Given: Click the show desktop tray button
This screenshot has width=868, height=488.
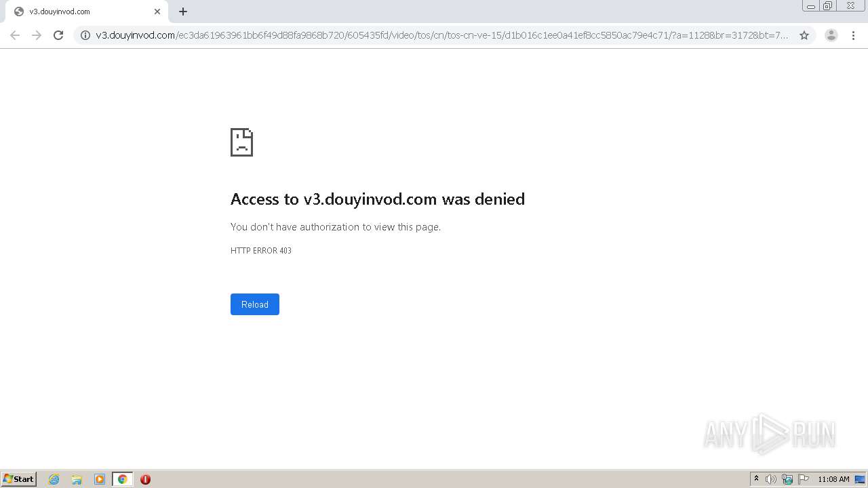Looking at the screenshot, I should click(x=860, y=479).
